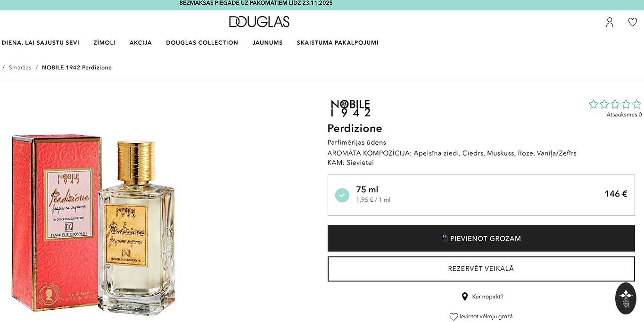Click the heart icon beside Ievietot vēlmju grozā
The image size is (644, 322).
pyautogui.click(x=454, y=317)
